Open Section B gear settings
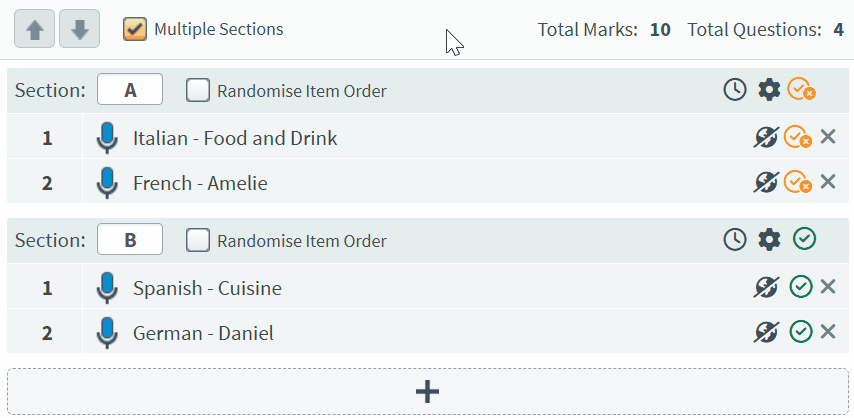 pos(768,239)
